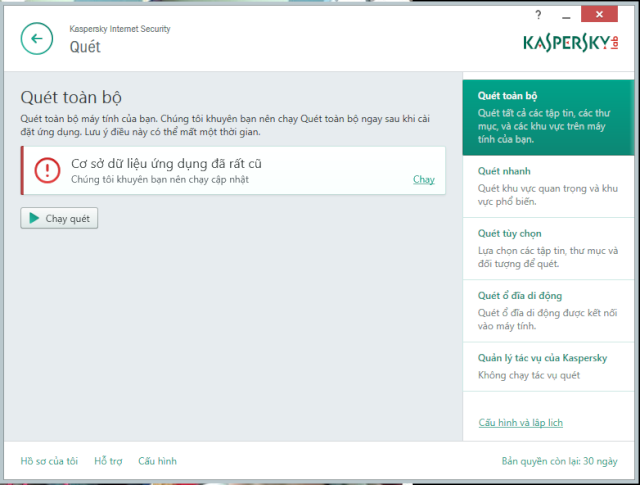The image size is (640, 485).
Task: Click Bản quyền còn lại: 30 ngày
Action: (559, 461)
